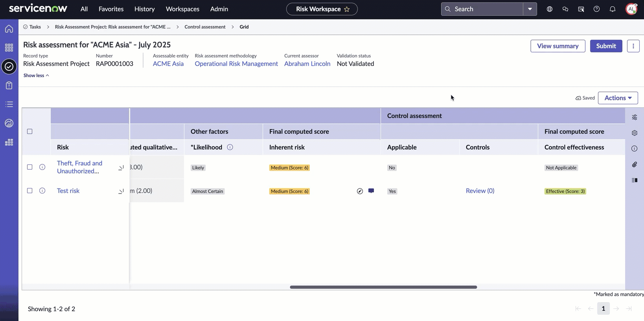Select page 1 in pagination
644x321 pixels.
(603, 308)
